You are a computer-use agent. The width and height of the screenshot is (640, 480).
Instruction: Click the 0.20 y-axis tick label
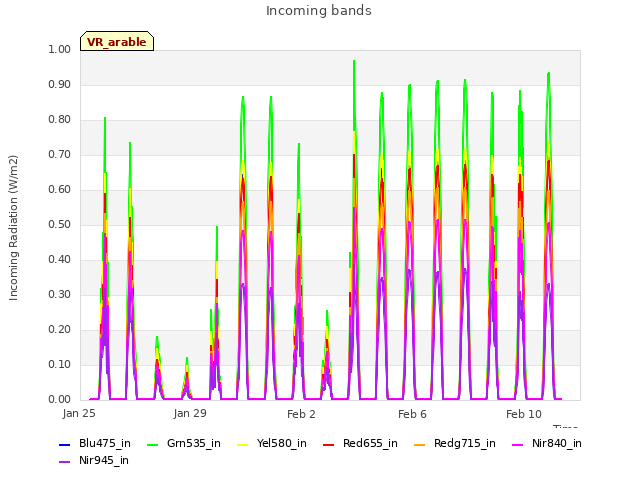(x=60, y=330)
